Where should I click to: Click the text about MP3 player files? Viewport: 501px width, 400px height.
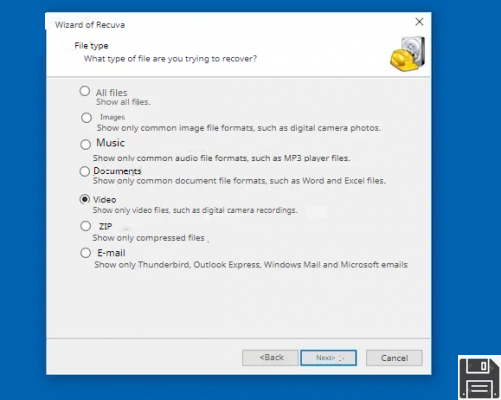(x=221, y=158)
